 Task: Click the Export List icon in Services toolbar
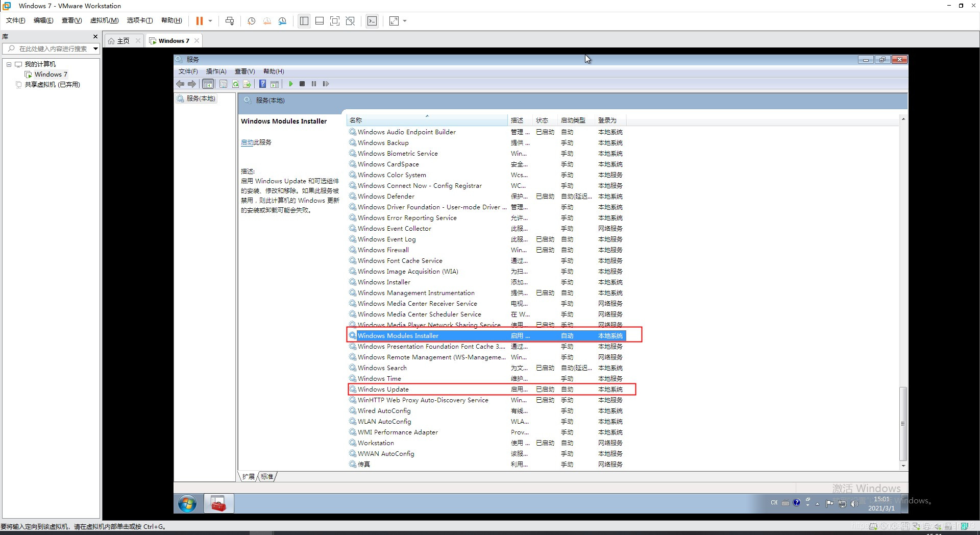(x=247, y=84)
